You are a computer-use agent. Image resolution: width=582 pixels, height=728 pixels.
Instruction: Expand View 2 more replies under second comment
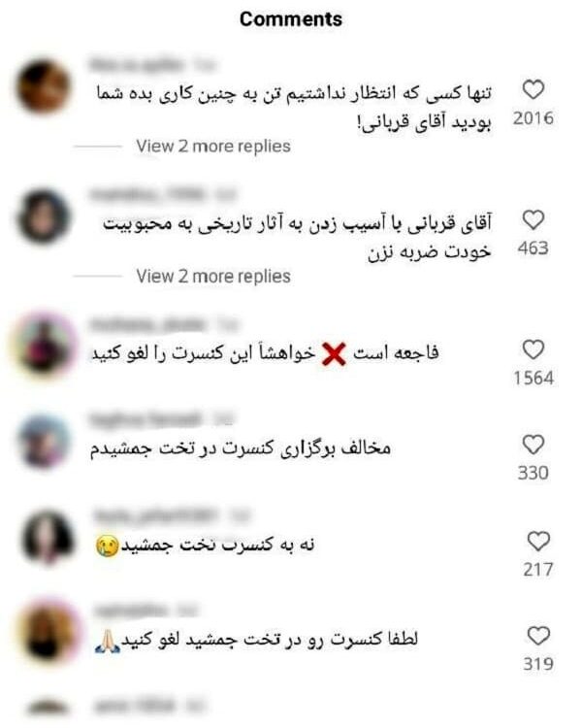coord(213,277)
